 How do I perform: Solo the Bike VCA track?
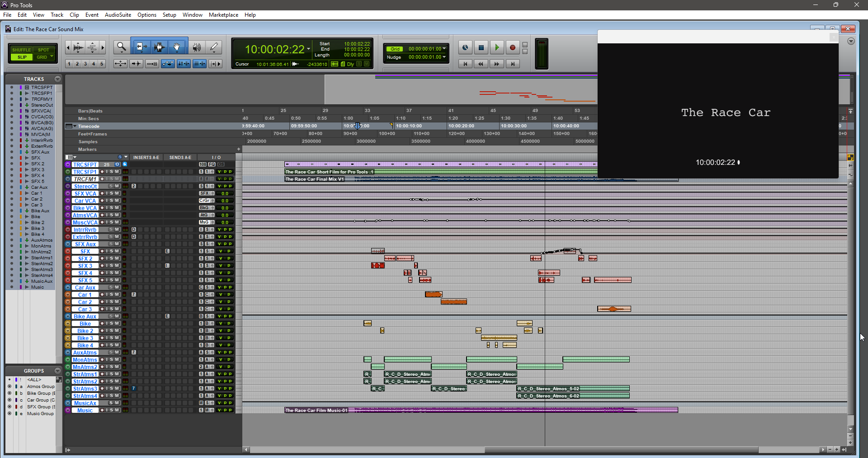tap(112, 208)
